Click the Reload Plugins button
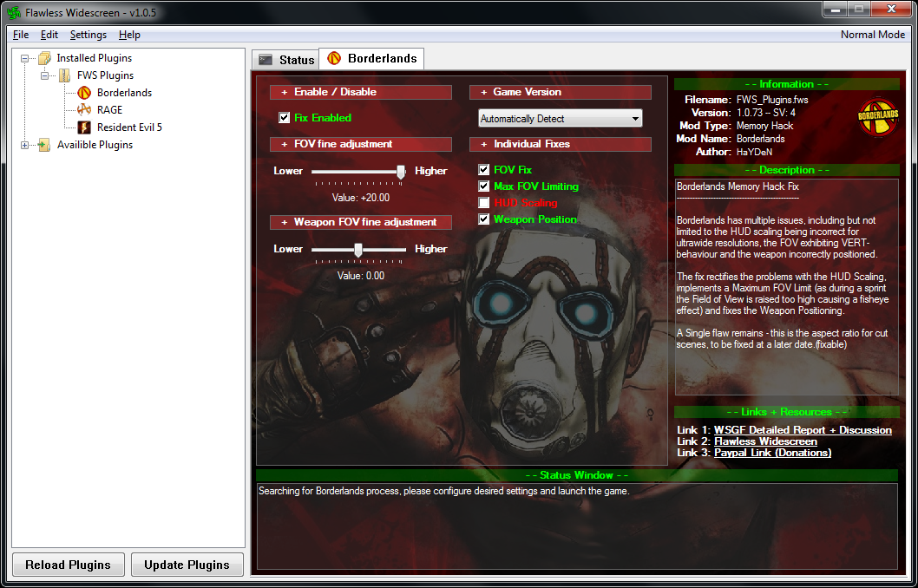The height and width of the screenshot is (588, 918). click(69, 565)
